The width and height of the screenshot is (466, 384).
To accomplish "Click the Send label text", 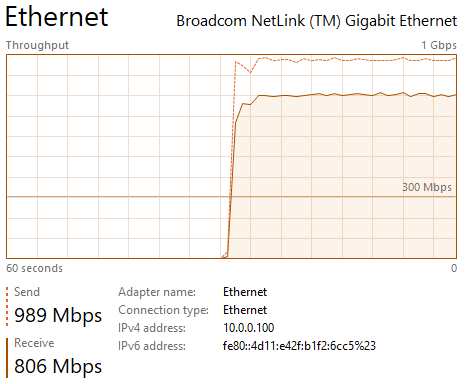I will click(27, 292).
